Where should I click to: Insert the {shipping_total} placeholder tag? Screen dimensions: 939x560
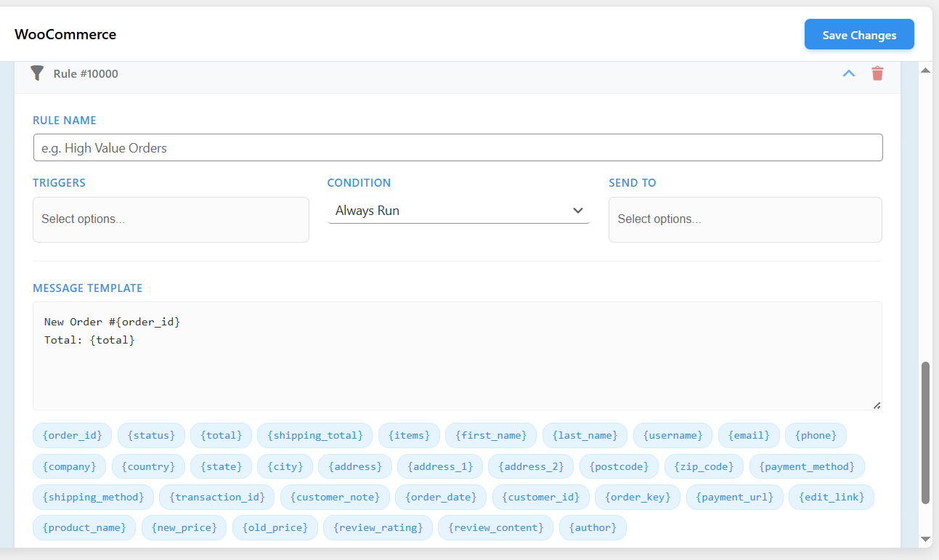314,435
